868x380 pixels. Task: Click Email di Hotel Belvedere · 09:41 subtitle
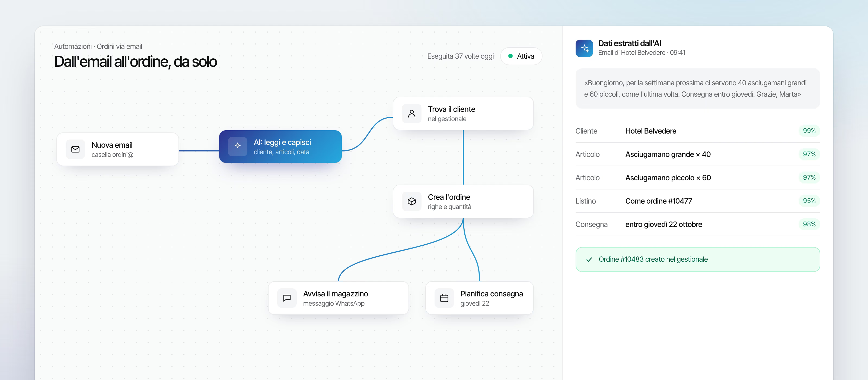[x=642, y=53]
